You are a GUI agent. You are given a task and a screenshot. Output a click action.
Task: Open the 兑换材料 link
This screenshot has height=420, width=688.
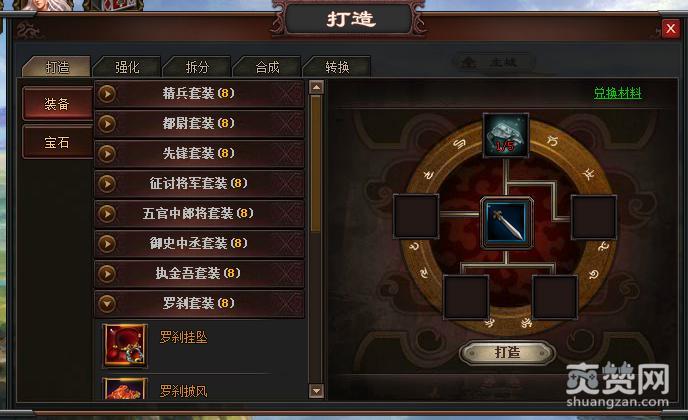617,93
